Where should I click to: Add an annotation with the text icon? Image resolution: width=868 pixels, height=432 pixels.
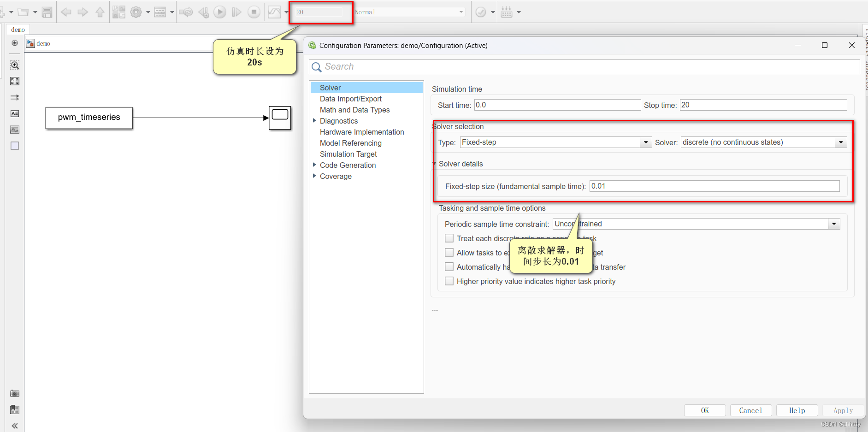pyautogui.click(x=15, y=113)
